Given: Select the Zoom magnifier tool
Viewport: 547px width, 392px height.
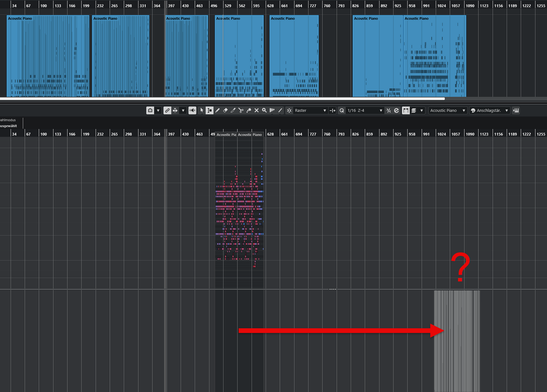Looking at the screenshot, I should pyautogui.click(x=265, y=110).
